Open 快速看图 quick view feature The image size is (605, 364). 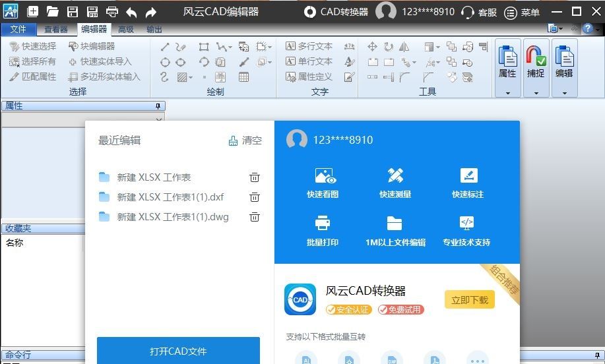pos(323,183)
